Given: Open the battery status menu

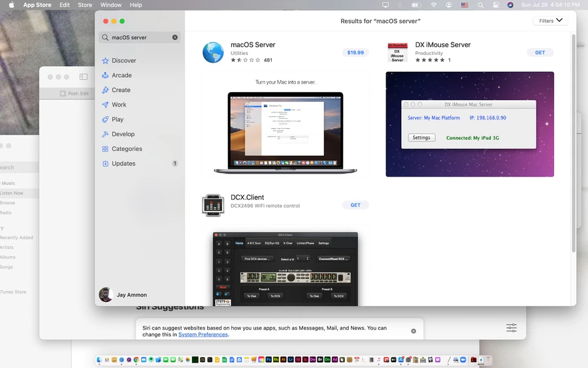Looking at the screenshot, I should point(416,5).
